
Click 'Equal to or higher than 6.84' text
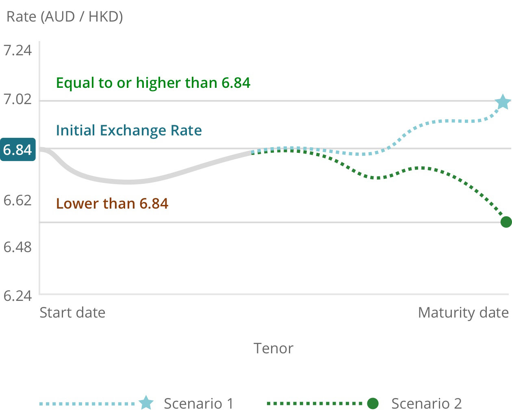click(x=153, y=83)
